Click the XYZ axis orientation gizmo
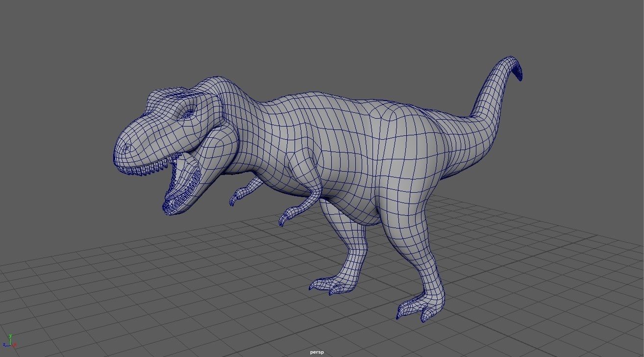Image resolution: width=644 pixels, height=357 pixels. click(10, 341)
